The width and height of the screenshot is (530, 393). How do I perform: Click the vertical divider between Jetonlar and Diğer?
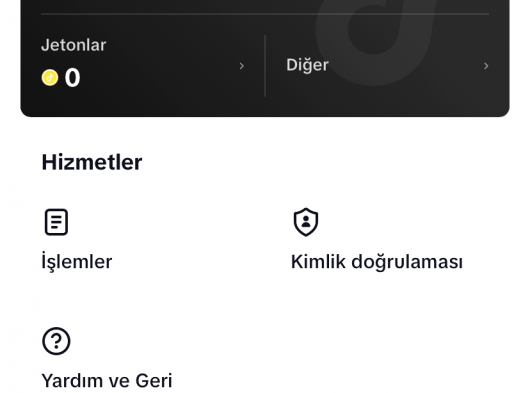[265, 66]
